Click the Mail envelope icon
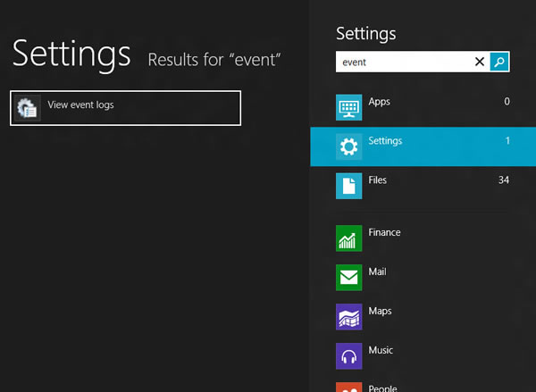 pos(348,278)
